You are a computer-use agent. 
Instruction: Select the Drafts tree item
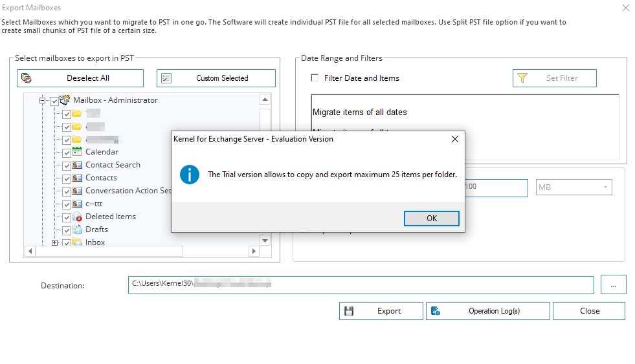point(97,230)
